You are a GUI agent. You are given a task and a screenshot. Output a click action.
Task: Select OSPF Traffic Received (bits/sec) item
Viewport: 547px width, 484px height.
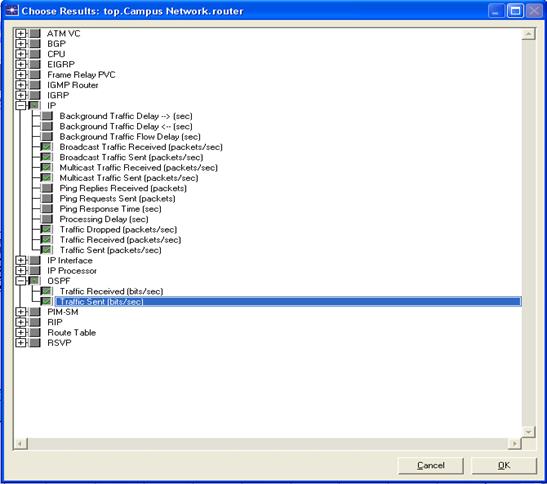(111, 291)
